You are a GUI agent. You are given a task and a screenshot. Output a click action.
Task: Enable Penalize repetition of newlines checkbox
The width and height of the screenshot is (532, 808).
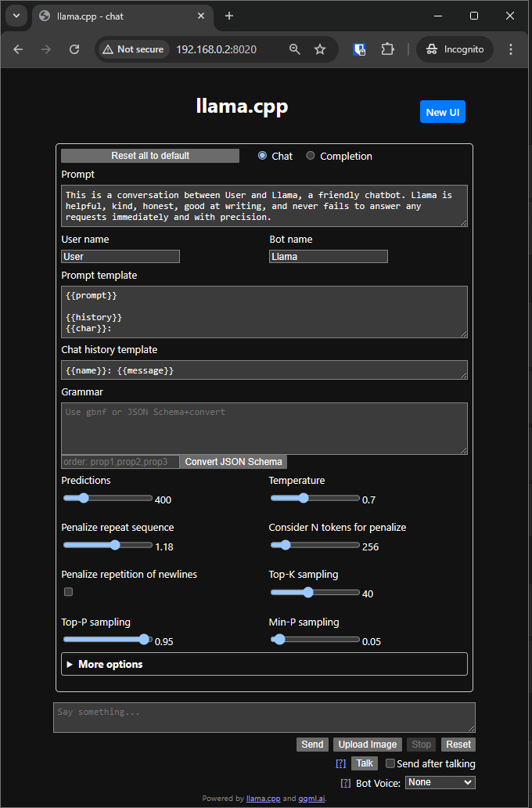point(68,592)
